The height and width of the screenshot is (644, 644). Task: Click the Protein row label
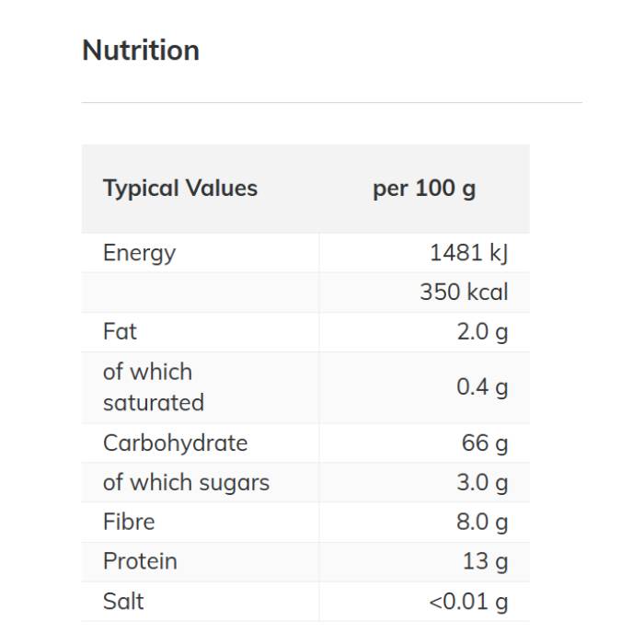[x=140, y=562]
